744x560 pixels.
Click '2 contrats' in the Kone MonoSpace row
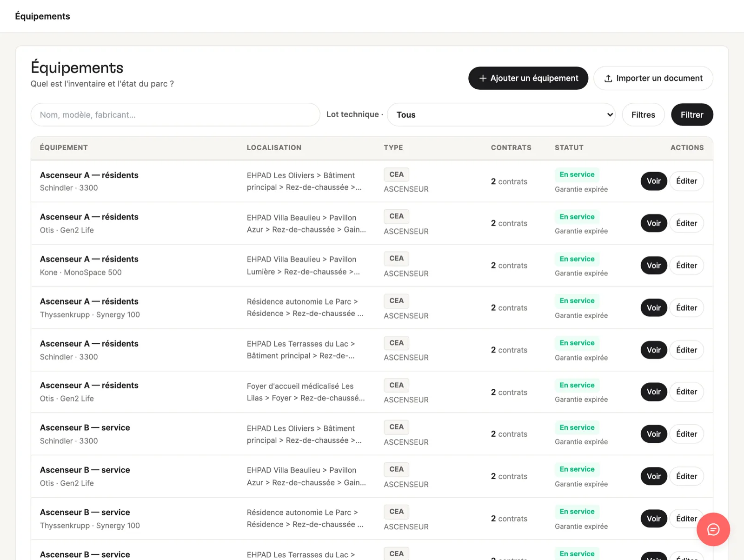coord(509,266)
